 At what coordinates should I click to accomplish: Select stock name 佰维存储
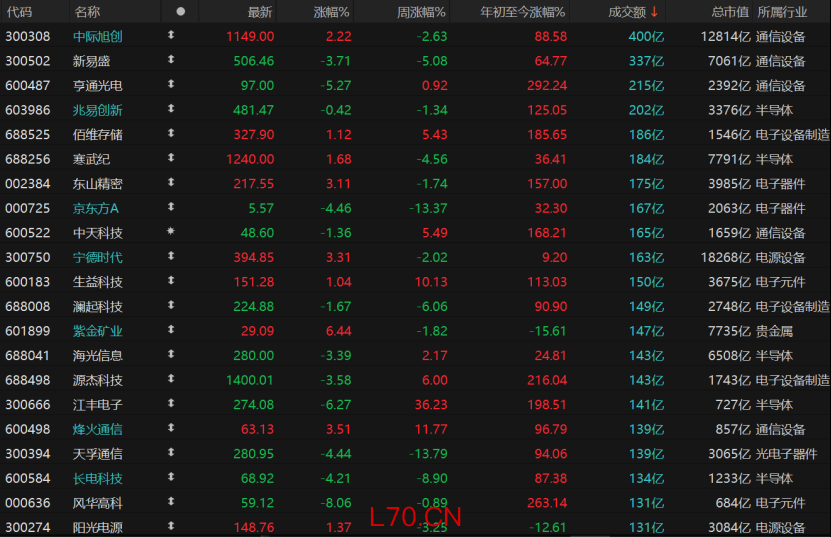coord(98,135)
